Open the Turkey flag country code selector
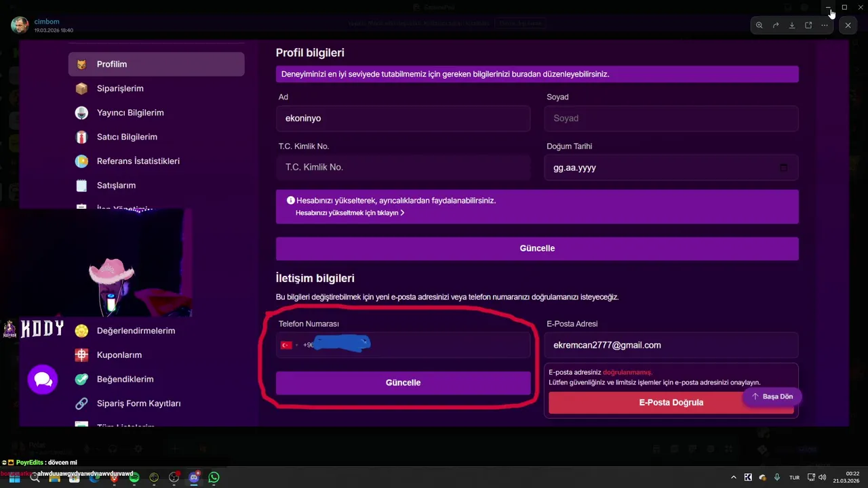 pyautogui.click(x=289, y=345)
